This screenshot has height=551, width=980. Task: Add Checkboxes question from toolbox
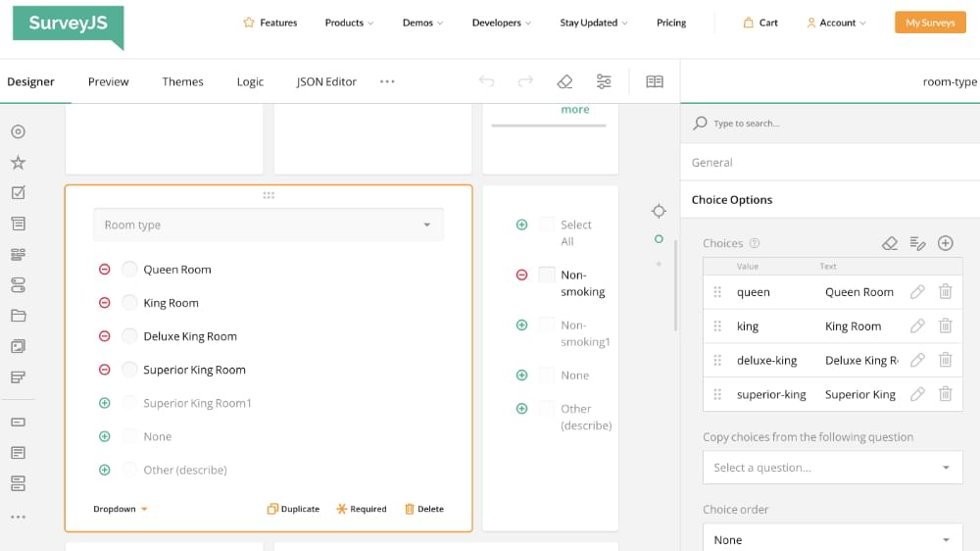(x=18, y=192)
